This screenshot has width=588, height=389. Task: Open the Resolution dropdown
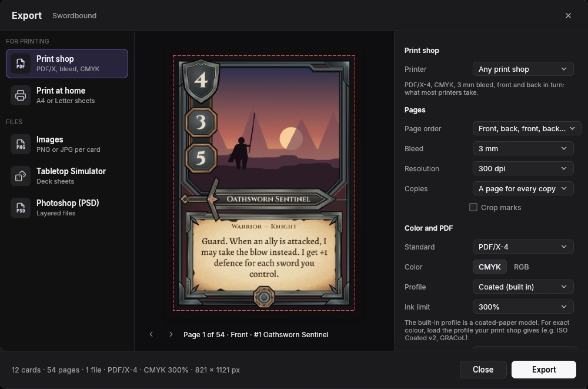523,168
